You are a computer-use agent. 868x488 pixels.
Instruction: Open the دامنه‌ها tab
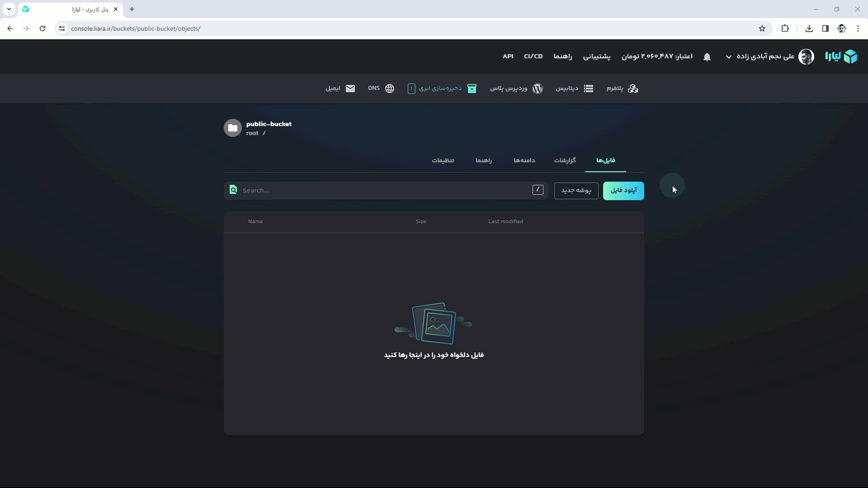click(x=524, y=160)
